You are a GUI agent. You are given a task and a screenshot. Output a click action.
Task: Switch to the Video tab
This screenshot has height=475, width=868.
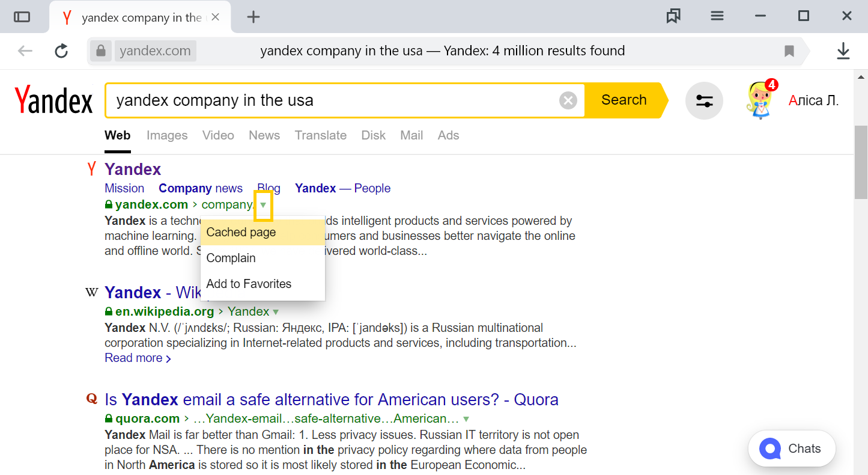pyautogui.click(x=218, y=135)
